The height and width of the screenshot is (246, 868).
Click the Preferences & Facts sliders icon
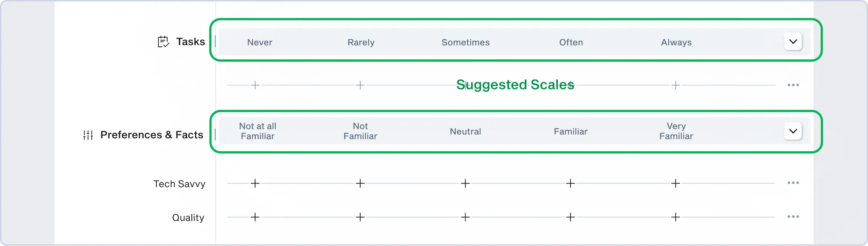88,135
